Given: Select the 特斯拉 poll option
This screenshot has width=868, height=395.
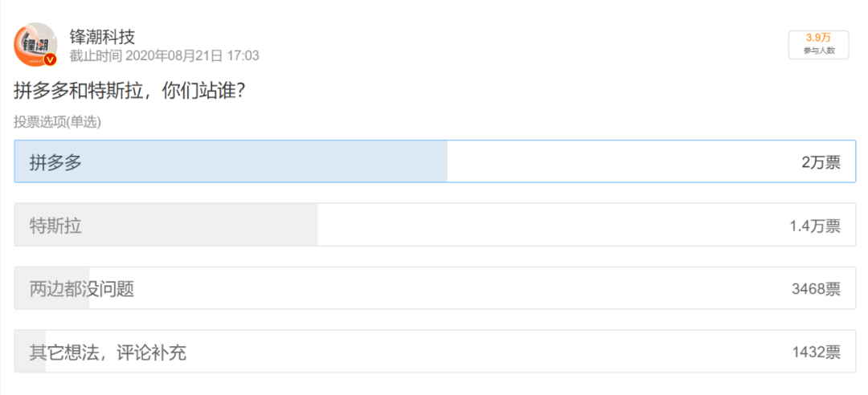Looking at the screenshot, I should pos(55,226).
